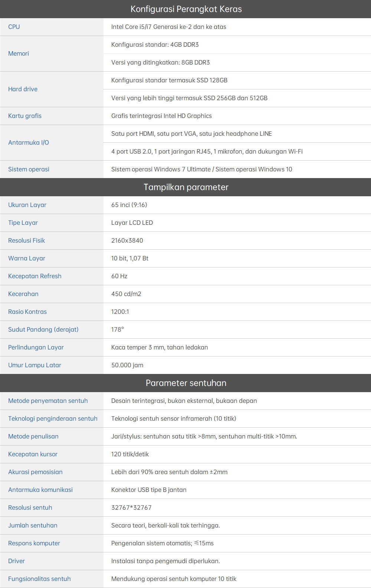Select the Kartu grafis label

25,116
